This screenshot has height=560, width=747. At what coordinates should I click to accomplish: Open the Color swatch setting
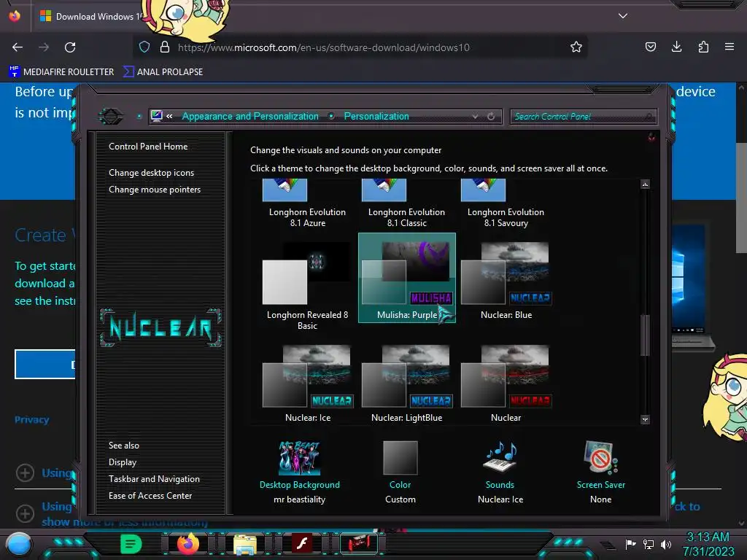400,458
